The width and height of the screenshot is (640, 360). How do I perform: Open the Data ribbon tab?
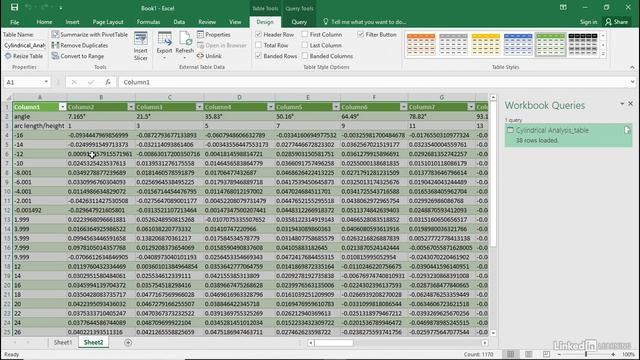179,22
